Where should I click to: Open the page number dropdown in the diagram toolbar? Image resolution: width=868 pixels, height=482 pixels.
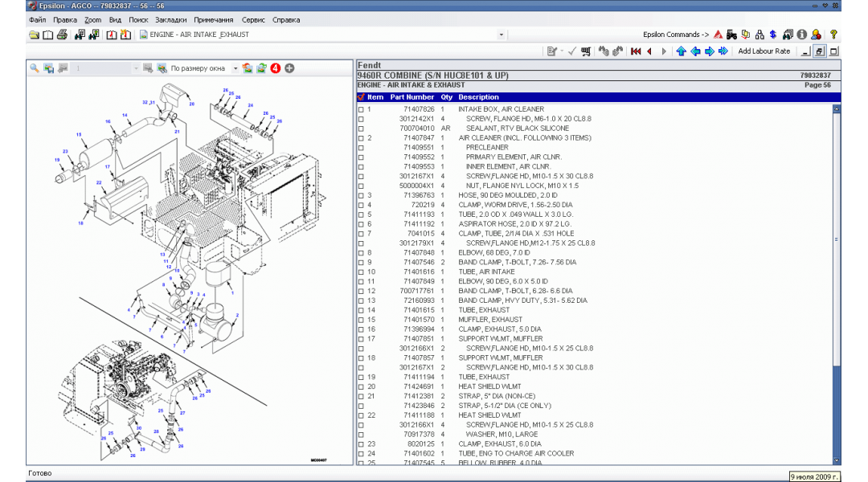136,67
